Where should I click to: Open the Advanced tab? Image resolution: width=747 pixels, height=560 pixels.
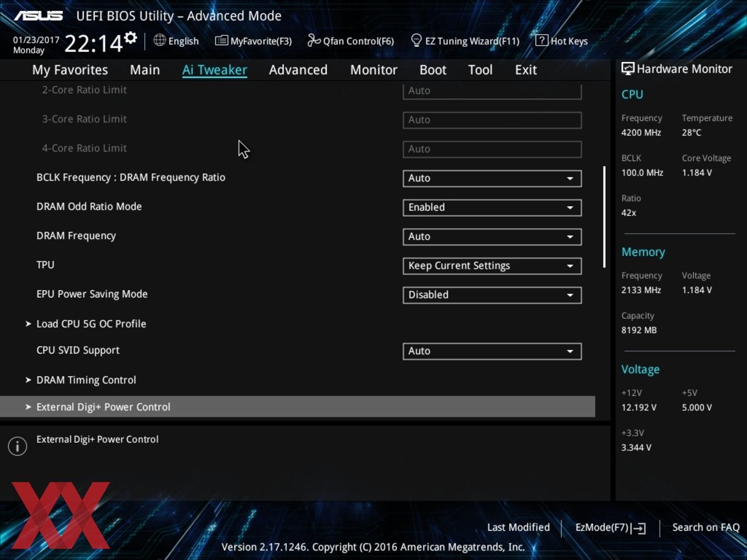tap(298, 70)
